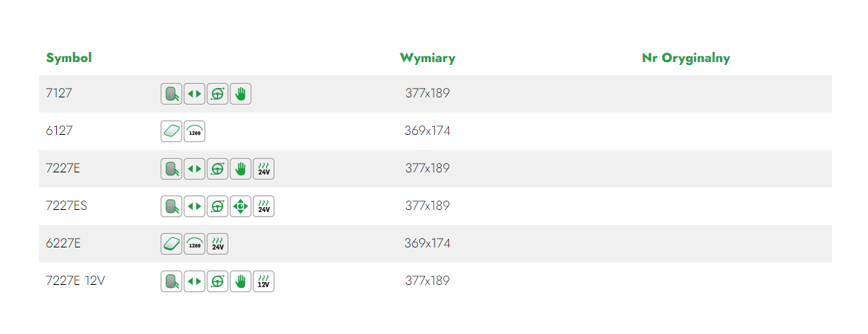Click the 369x174 dimension in row 6127
This screenshot has height=334, width=868.
click(x=428, y=131)
